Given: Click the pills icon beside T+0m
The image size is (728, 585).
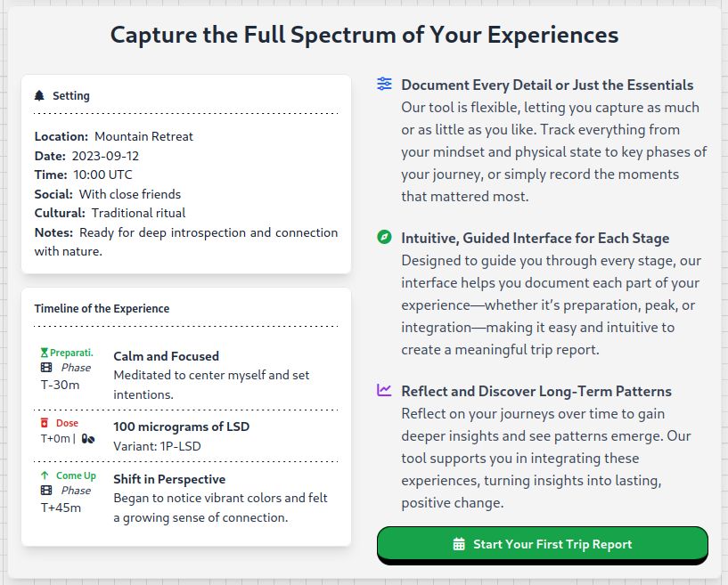Looking at the screenshot, I should click(88, 438).
